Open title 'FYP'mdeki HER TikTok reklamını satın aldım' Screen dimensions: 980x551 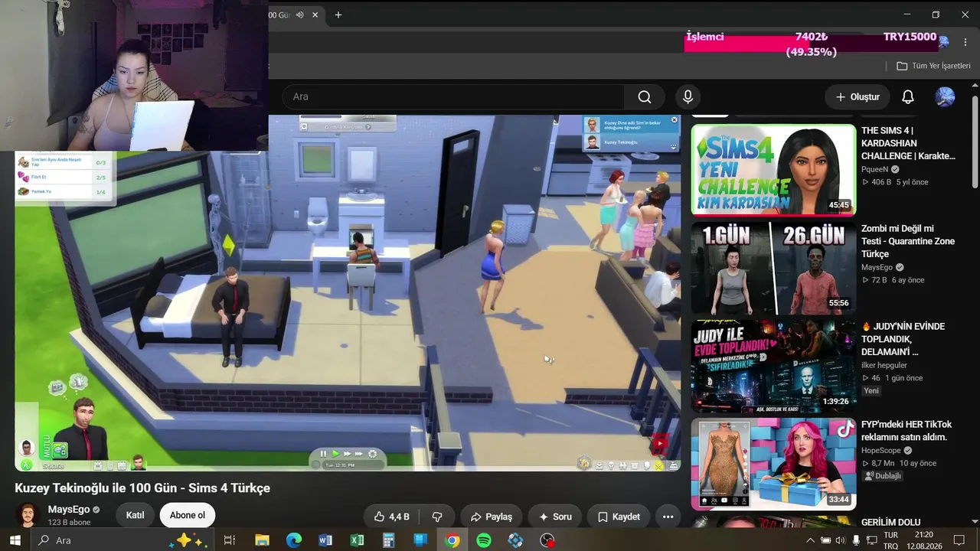(906, 431)
